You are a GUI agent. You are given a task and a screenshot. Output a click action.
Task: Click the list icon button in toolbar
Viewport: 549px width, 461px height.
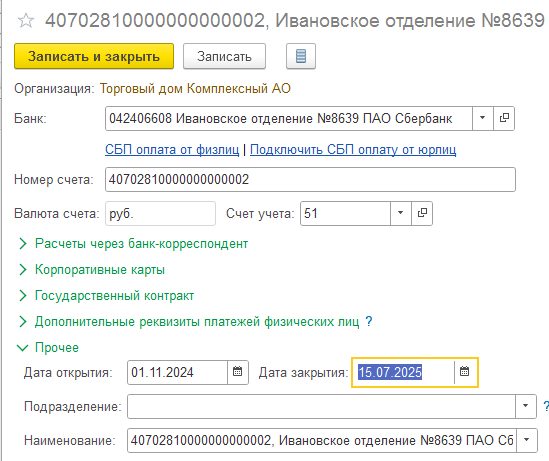301,56
